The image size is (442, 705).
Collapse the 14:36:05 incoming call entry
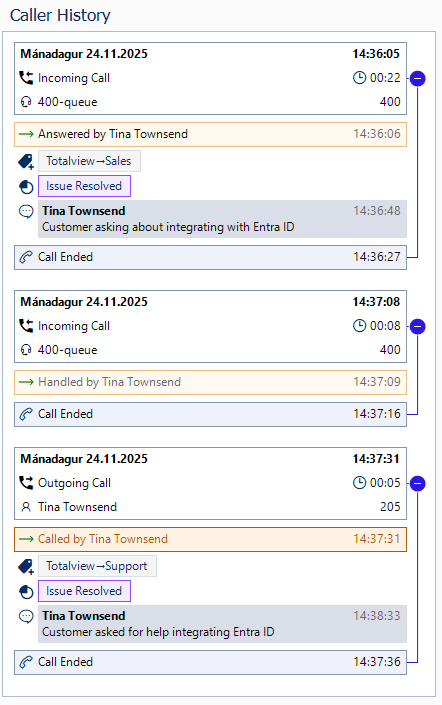coord(418,79)
